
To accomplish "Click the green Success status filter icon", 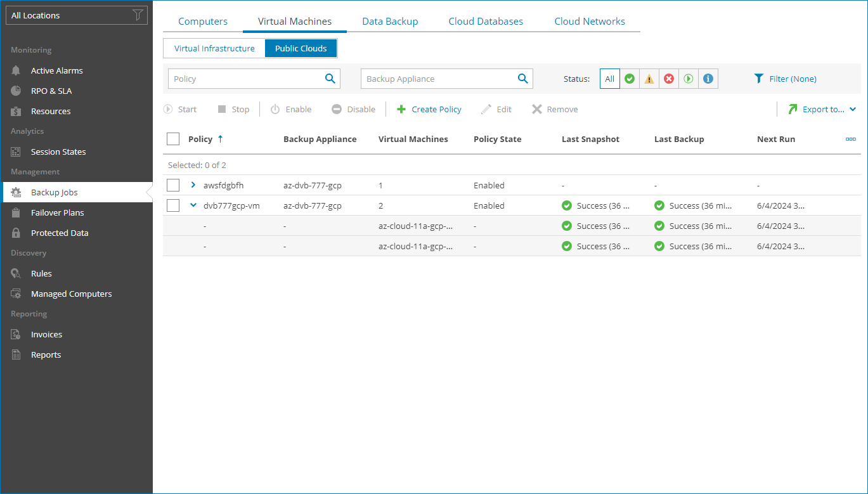I will [x=630, y=79].
